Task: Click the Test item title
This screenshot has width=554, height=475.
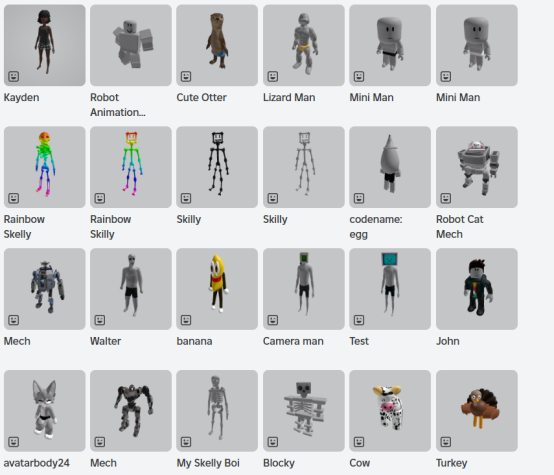Action: coord(359,341)
